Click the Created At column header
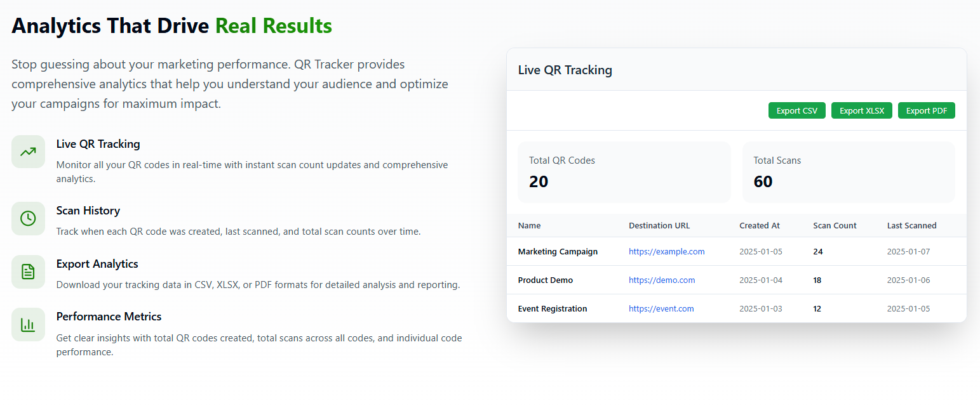Screen dimensions: 980x420 click(x=759, y=226)
